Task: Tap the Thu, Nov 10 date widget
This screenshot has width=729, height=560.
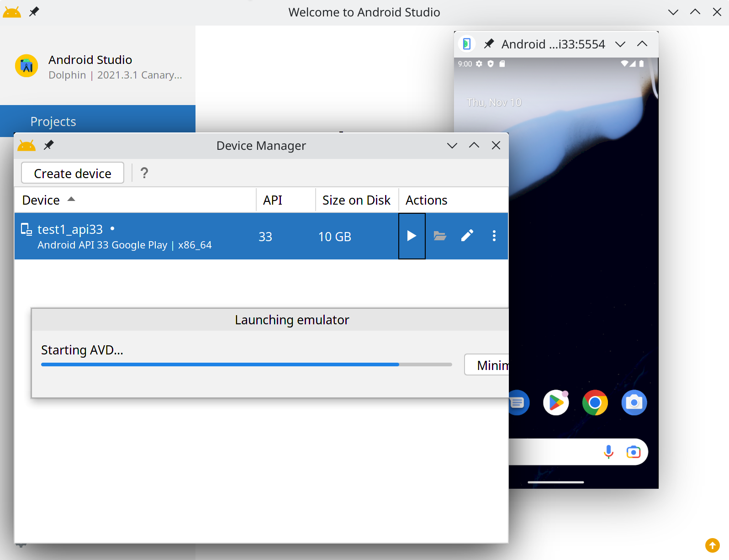Action: (x=494, y=102)
